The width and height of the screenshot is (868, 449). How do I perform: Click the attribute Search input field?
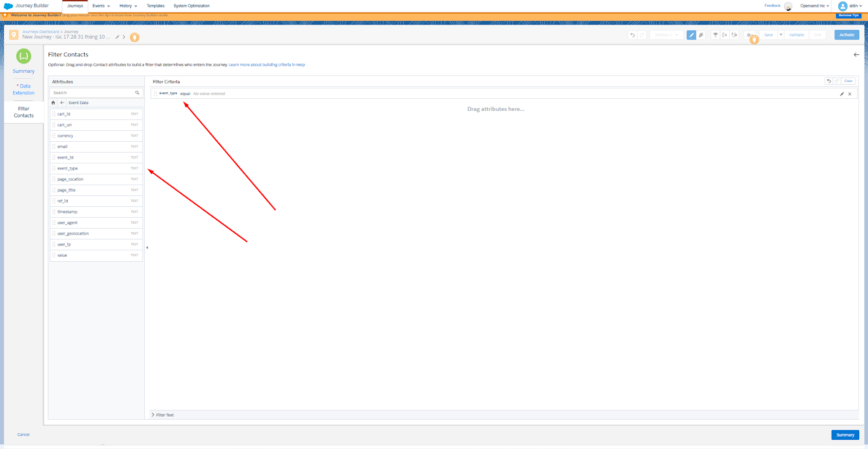(92, 93)
